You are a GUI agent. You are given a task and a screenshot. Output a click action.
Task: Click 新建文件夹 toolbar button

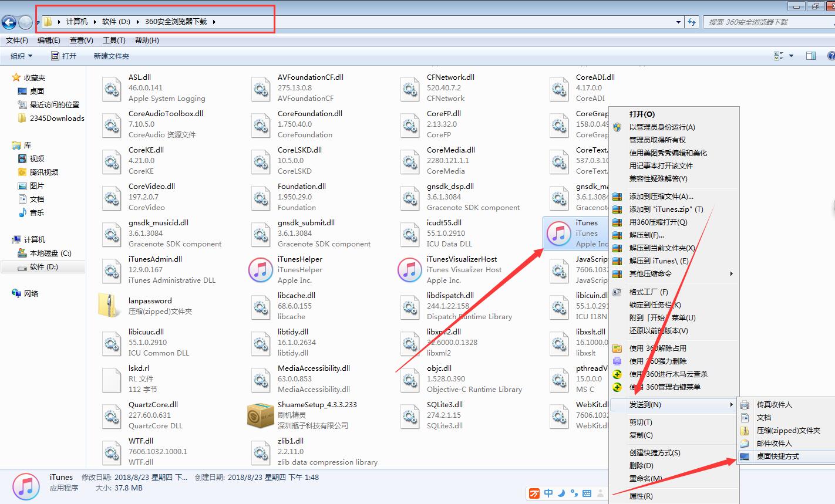[112, 56]
